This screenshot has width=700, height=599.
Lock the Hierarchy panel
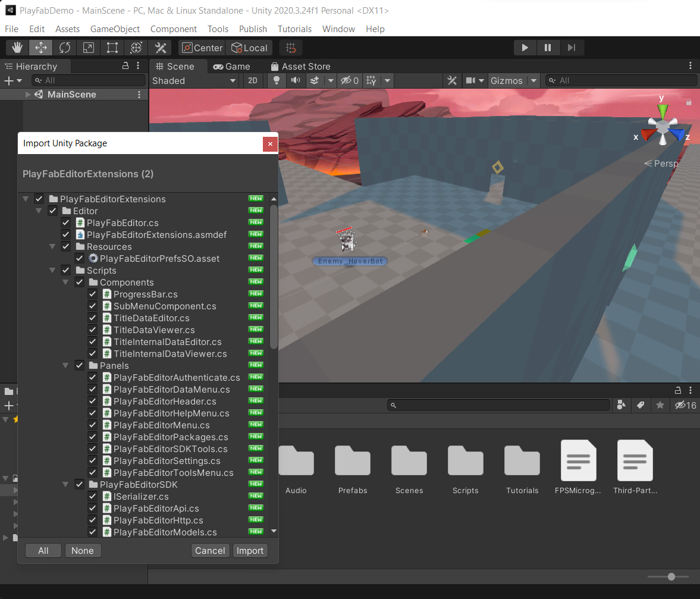coord(125,66)
